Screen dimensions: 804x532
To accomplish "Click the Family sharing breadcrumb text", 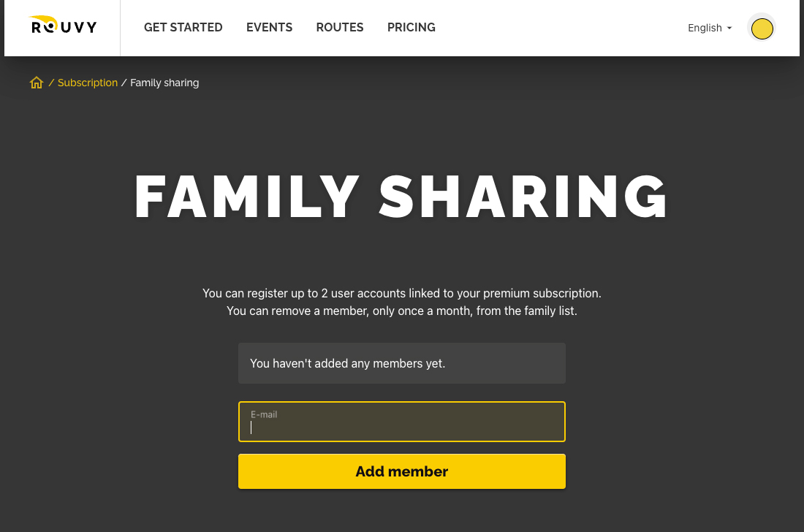I will coord(164,83).
